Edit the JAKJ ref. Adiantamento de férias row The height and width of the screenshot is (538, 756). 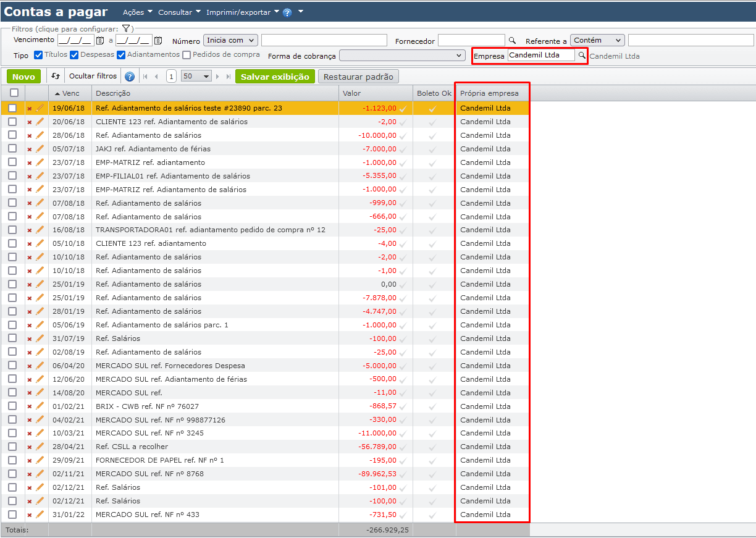coord(40,149)
